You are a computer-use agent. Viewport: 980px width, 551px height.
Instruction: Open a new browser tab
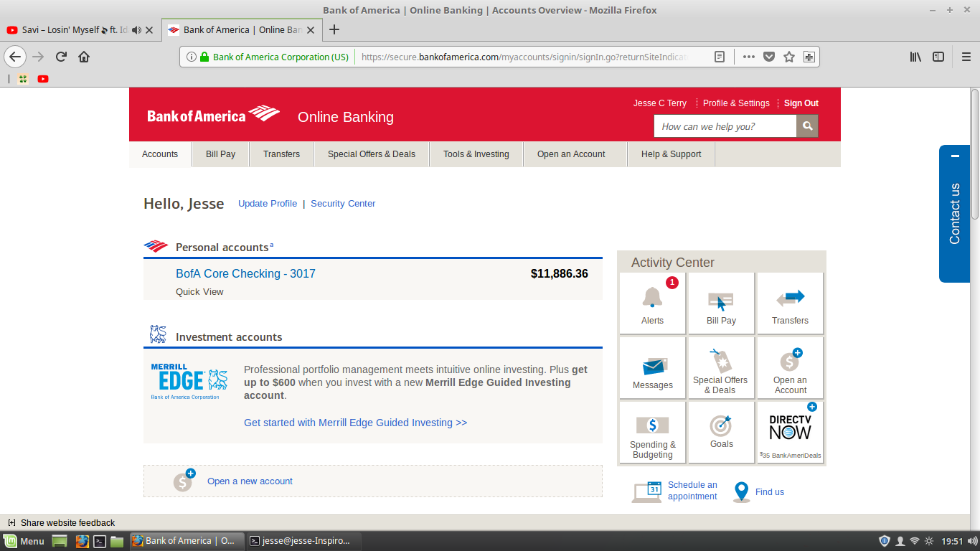[x=334, y=30]
